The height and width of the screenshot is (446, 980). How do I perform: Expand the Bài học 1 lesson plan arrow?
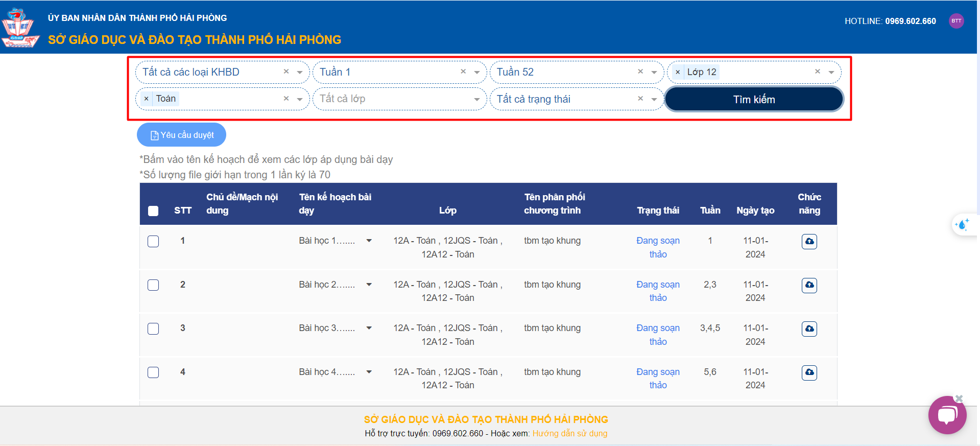(369, 241)
